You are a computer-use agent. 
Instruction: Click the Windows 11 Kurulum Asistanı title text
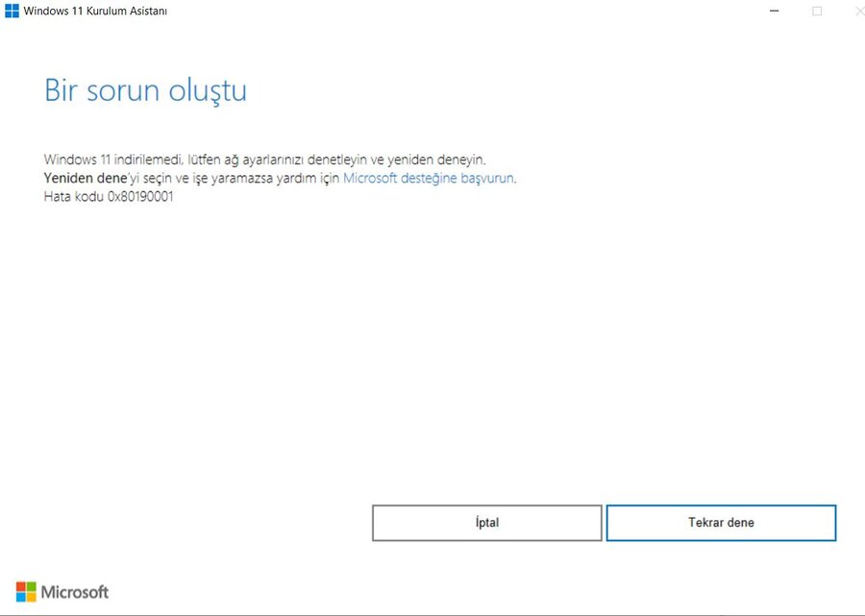pyautogui.click(x=95, y=11)
